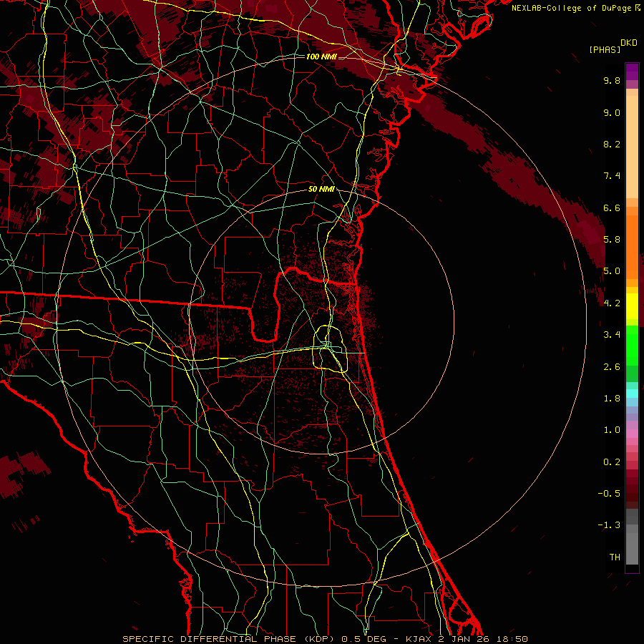Screen dimensions: 644x644
Task: Click the 1.0 scale value
Action: click(x=612, y=430)
